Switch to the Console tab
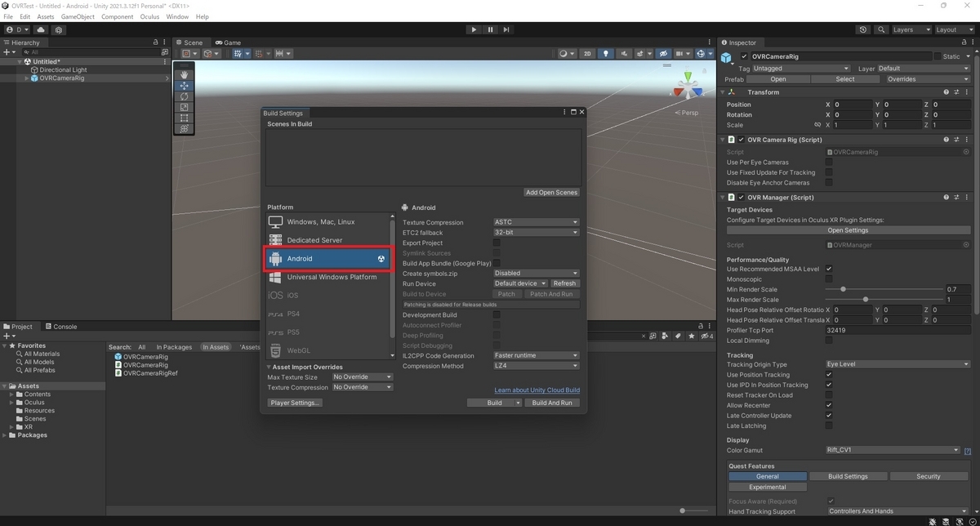Image resolution: width=980 pixels, height=526 pixels. pos(60,327)
